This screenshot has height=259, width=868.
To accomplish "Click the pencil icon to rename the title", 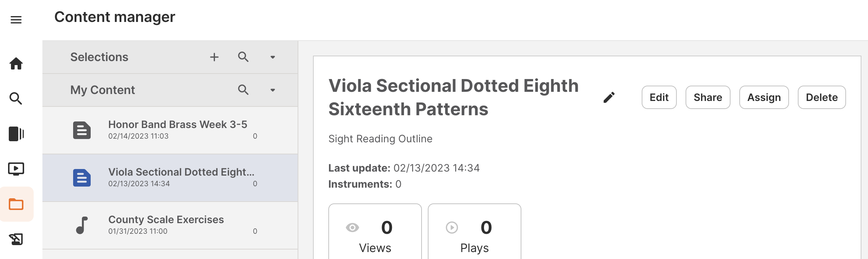I will point(609,97).
